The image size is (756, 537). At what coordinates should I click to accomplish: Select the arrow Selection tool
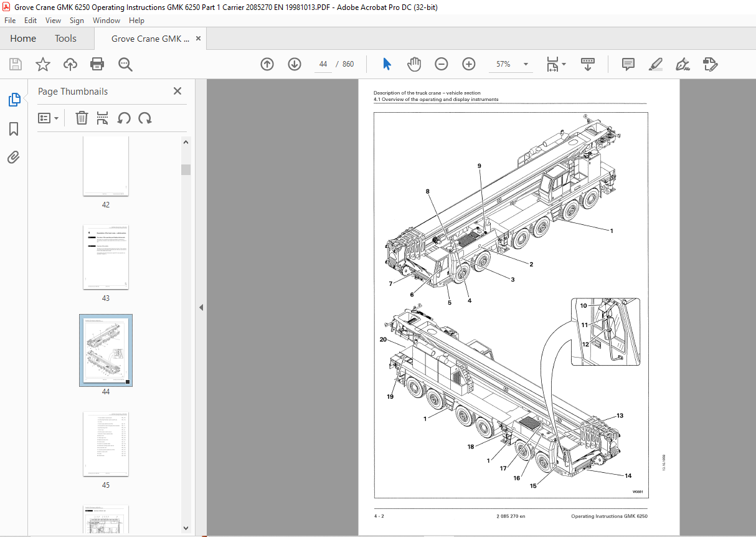[387, 64]
